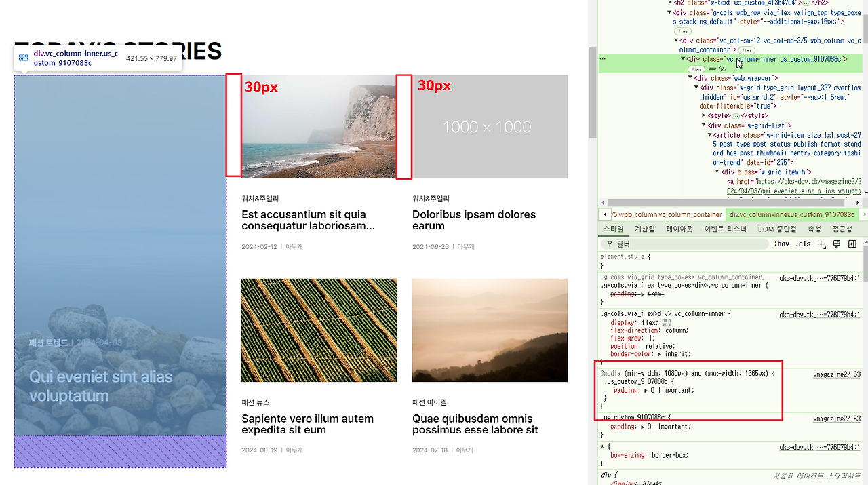Toggle the computed styles sidebar icon

852,244
